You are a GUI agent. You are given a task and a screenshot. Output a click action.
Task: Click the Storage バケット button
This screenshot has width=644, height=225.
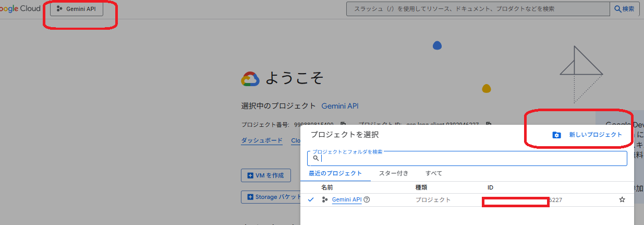[x=271, y=197]
